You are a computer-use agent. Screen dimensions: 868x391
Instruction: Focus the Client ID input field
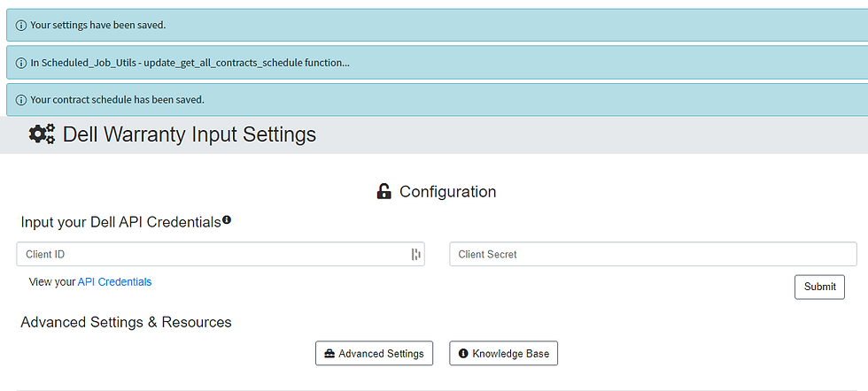click(x=213, y=255)
